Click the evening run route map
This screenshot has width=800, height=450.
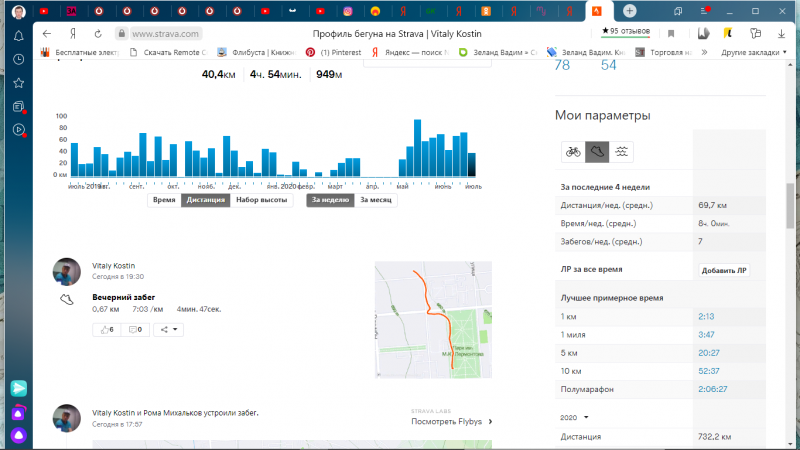pyautogui.click(x=433, y=320)
